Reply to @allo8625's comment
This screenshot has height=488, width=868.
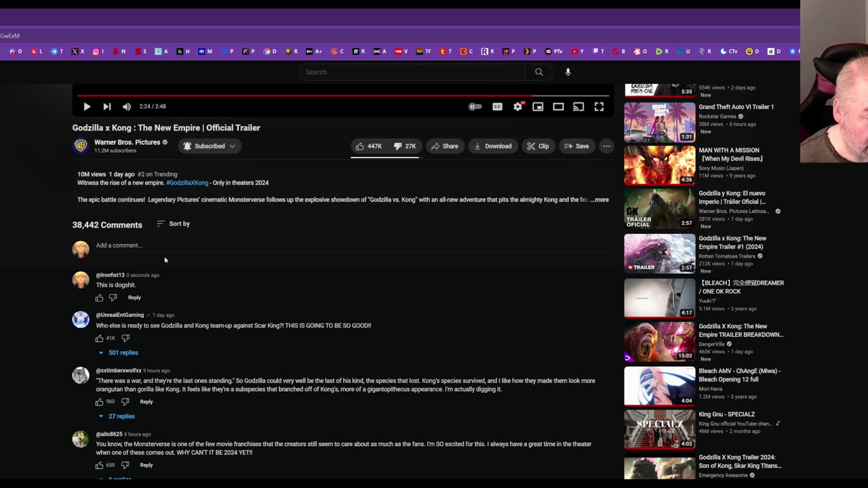pyautogui.click(x=146, y=465)
